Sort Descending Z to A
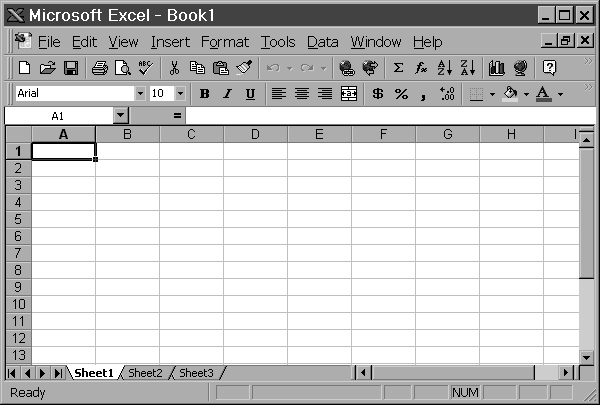The image size is (600, 405). (468, 68)
